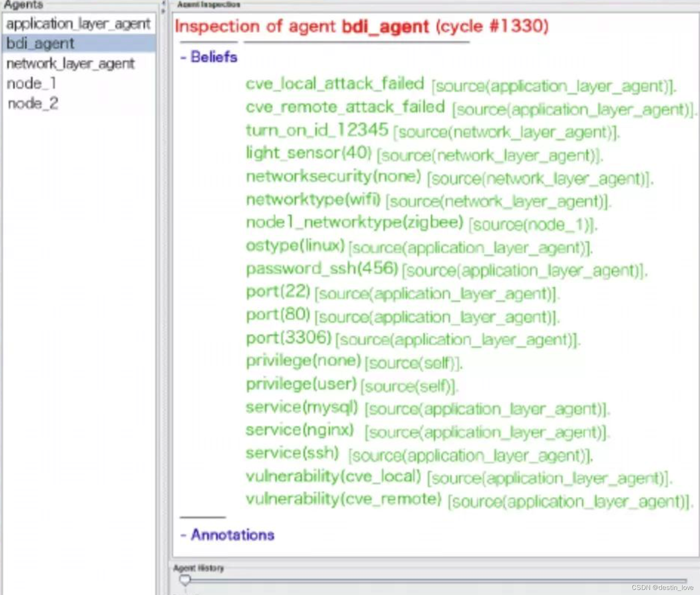This screenshot has height=595, width=700.
Task: Click the Agent Inspection panel title
Action: click(x=208, y=5)
